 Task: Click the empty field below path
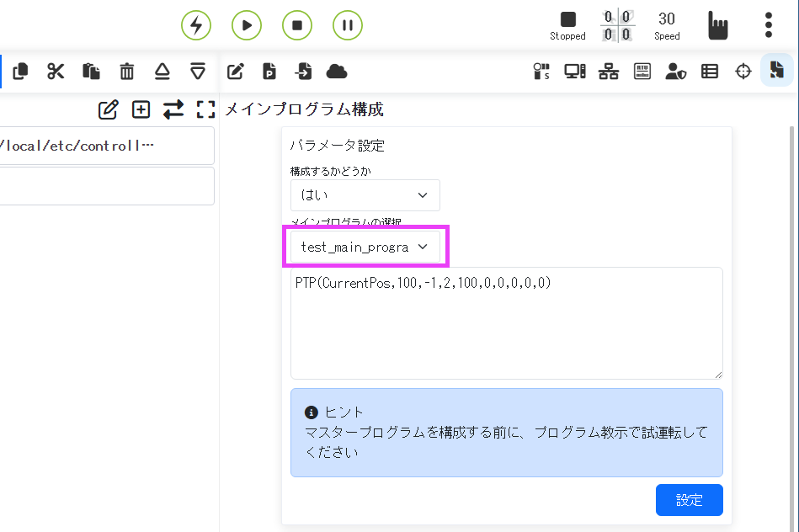pyautogui.click(x=106, y=187)
